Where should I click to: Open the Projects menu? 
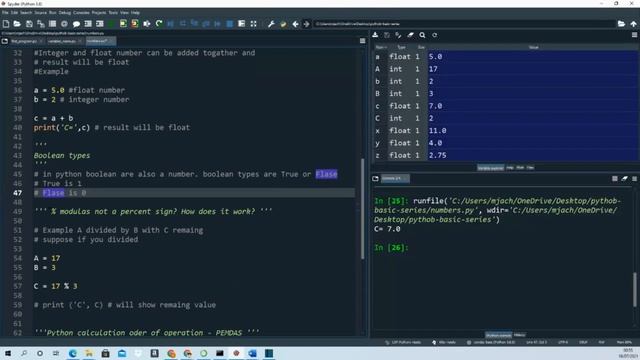99,13
